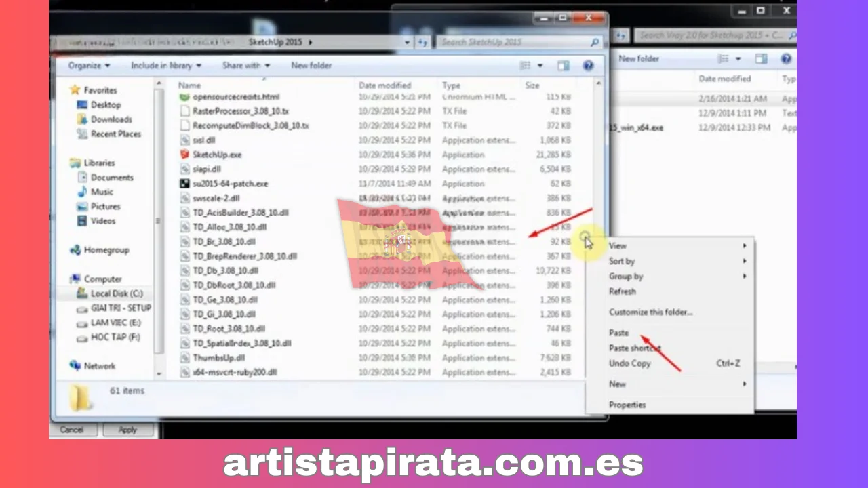Click the Computer icon in navigation pane
The height and width of the screenshot is (488, 868).
coord(75,279)
